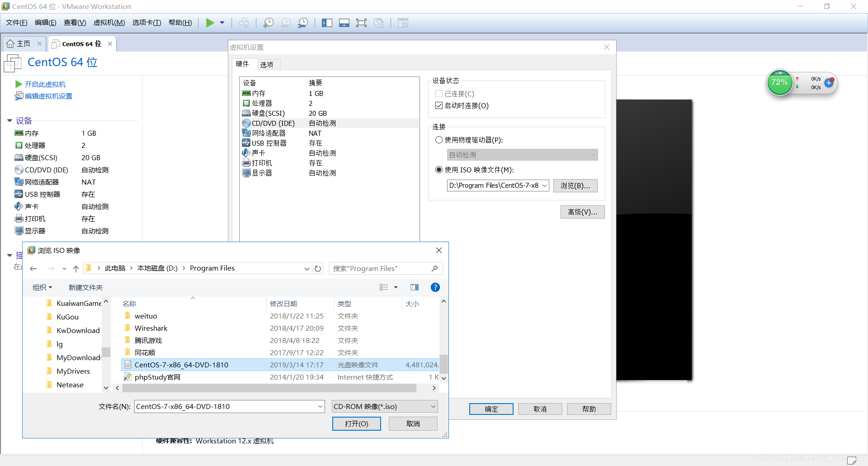Open recent locations dropdown arrow

tap(64, 269)
